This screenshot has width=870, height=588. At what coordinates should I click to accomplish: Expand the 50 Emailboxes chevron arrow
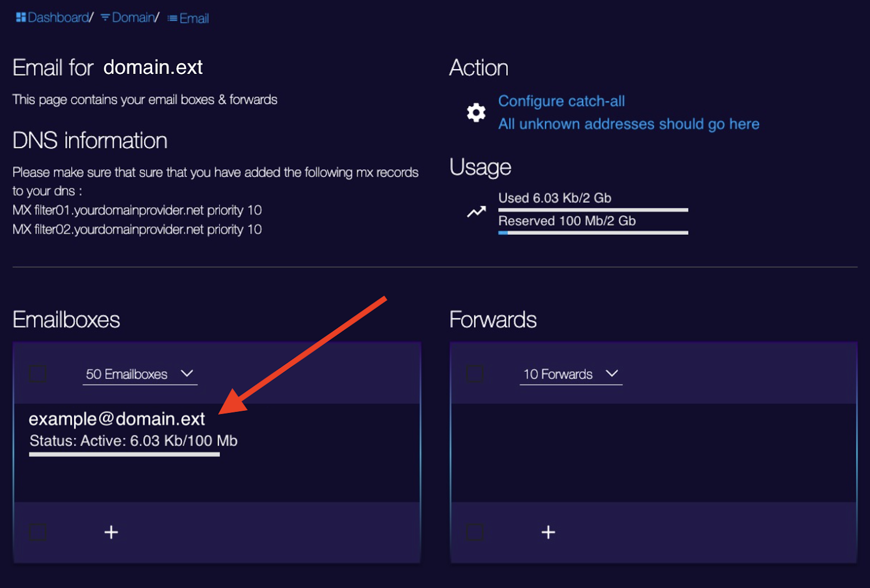tap(187, 373)
